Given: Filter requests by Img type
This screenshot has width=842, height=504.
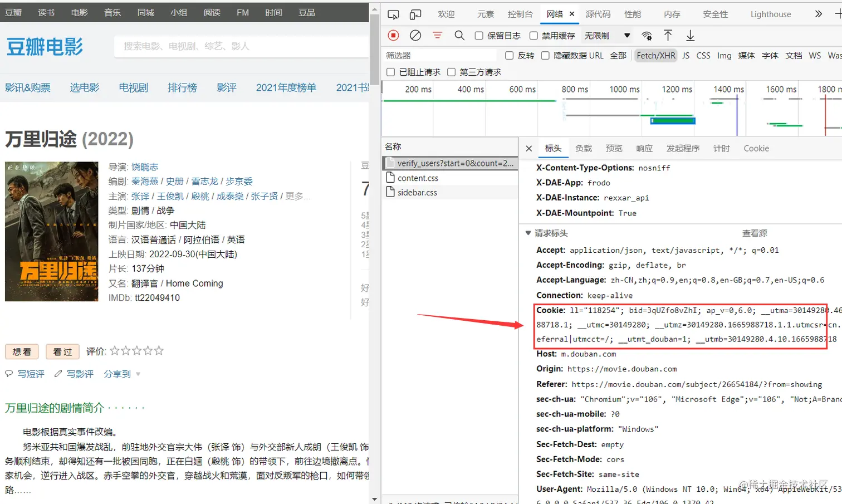Looking at the screenshot, I should [x=724, y=56].
